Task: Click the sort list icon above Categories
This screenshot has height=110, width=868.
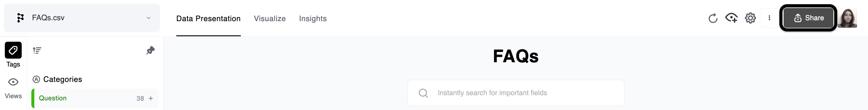Action: [37, 50]
